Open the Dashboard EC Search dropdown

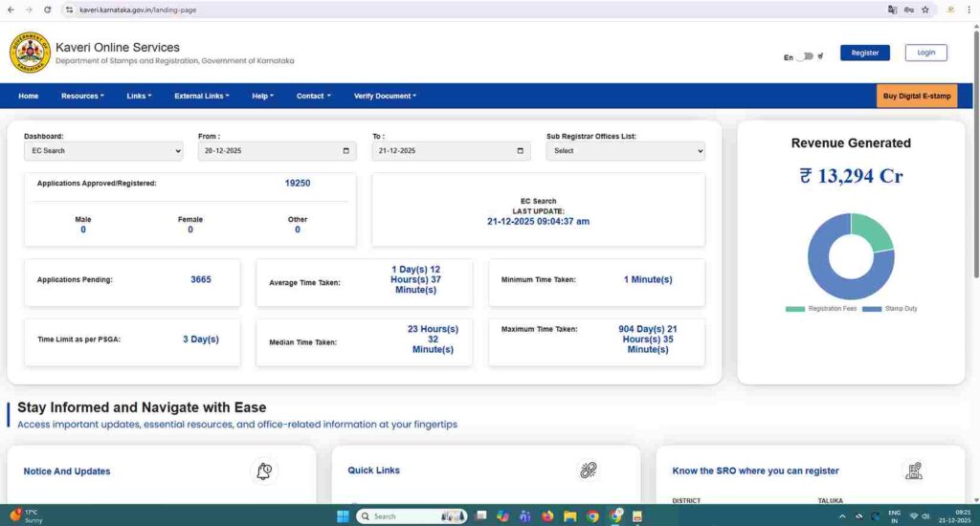[102, 151]
